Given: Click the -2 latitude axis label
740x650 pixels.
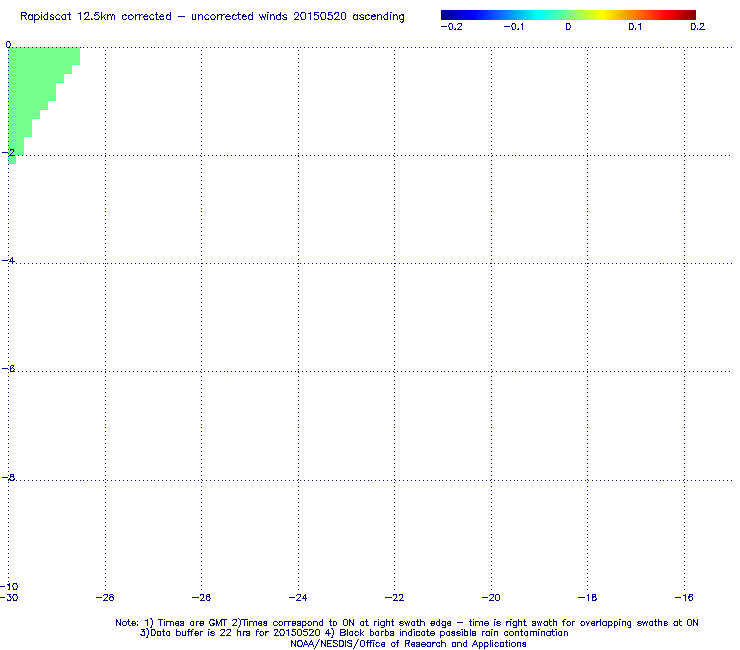Looking at the screenshot, I should pyautogui.click(x=8, y=152).
